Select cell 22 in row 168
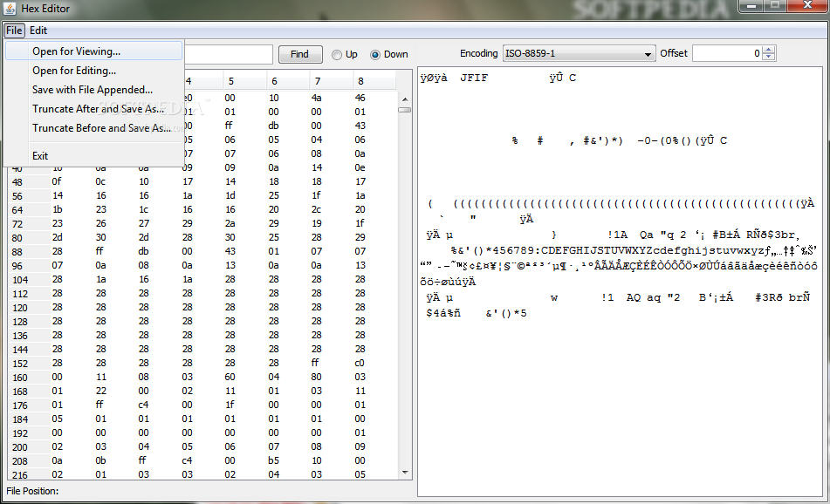The image size is (830, 504). [x=101, y=391]
